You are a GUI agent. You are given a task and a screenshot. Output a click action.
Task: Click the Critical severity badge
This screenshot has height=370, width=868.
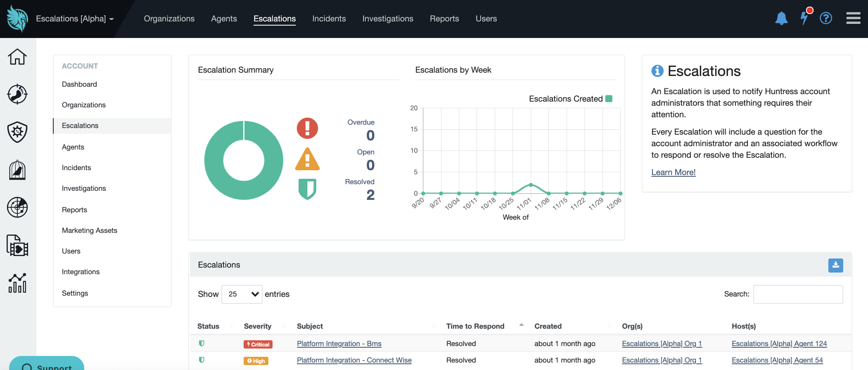(258, 344)
